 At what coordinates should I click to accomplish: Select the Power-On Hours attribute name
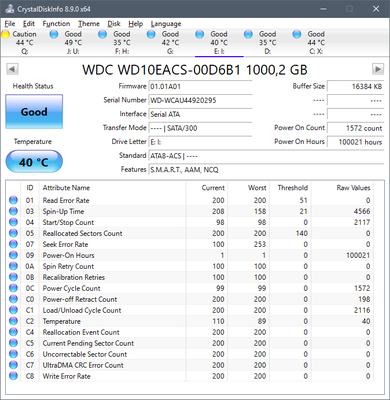pyautogui.click(x=68, y=255)
